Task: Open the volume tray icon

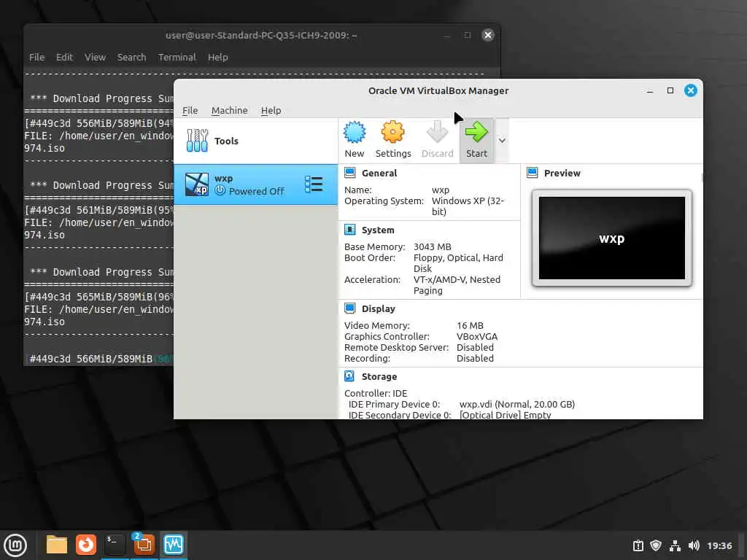Action: (694, 545)
